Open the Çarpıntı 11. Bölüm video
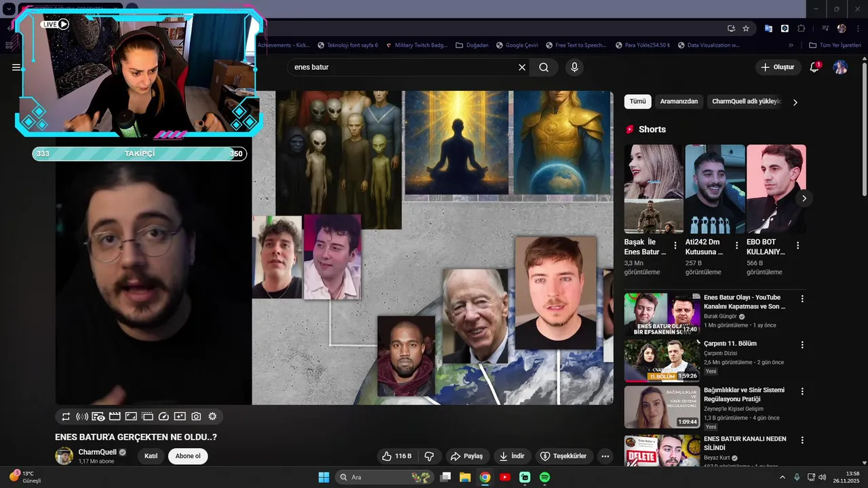 (730, 344)
